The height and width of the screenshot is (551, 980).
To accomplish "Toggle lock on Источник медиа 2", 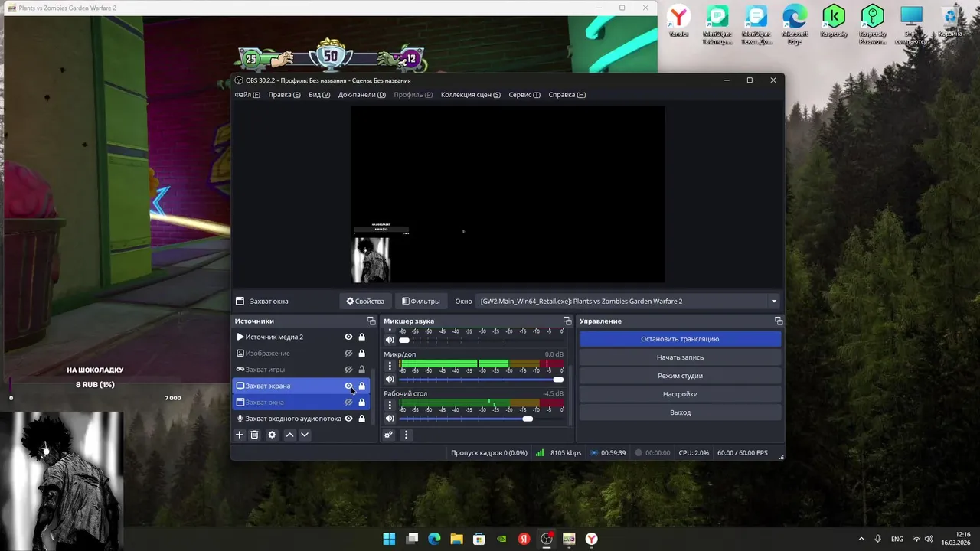I will coord(362,337).
